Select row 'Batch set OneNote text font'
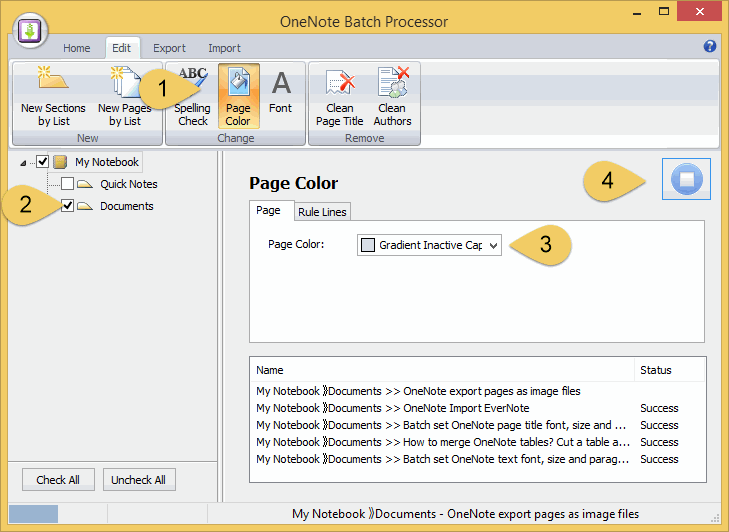Image resolution: width=729 pixels, height=532 pixels. pyautogui.click(x=478, y=459)
